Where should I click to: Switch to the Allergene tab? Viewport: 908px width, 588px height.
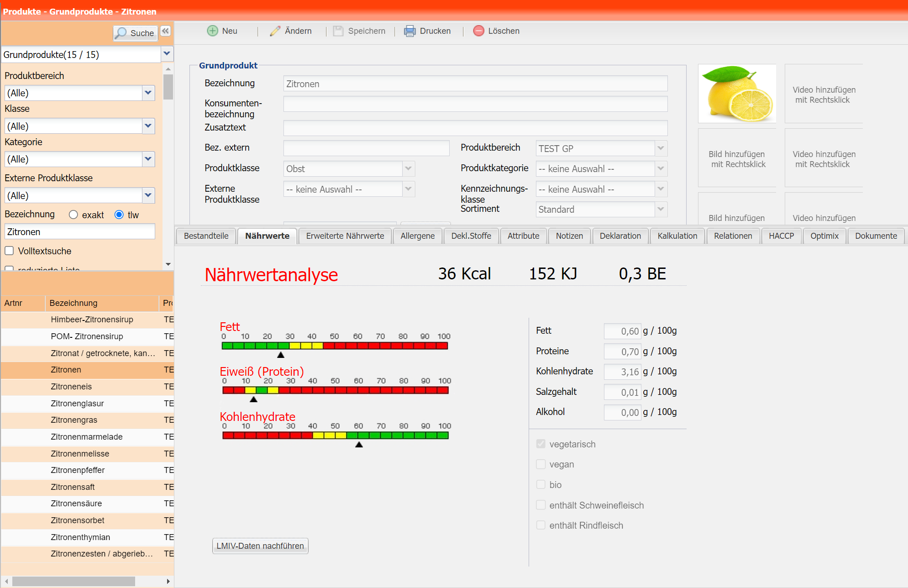[x=417, y=236]
